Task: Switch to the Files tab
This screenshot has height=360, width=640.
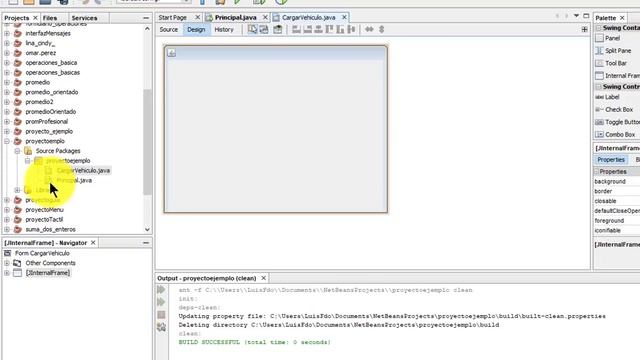Action: click(x=50, y=18)
